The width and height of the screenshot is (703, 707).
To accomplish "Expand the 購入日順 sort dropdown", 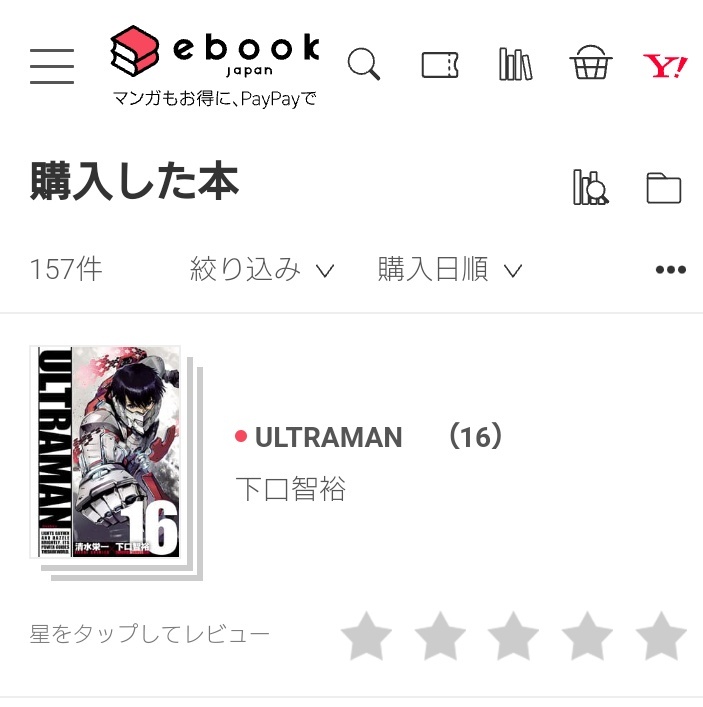I will point(450,269).
